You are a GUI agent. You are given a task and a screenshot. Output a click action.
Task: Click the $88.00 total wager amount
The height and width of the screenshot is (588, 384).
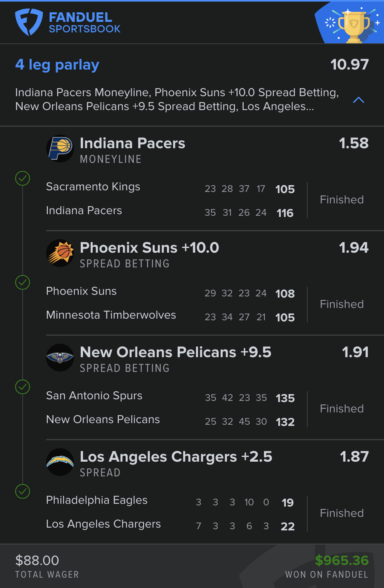coord(37,561)
